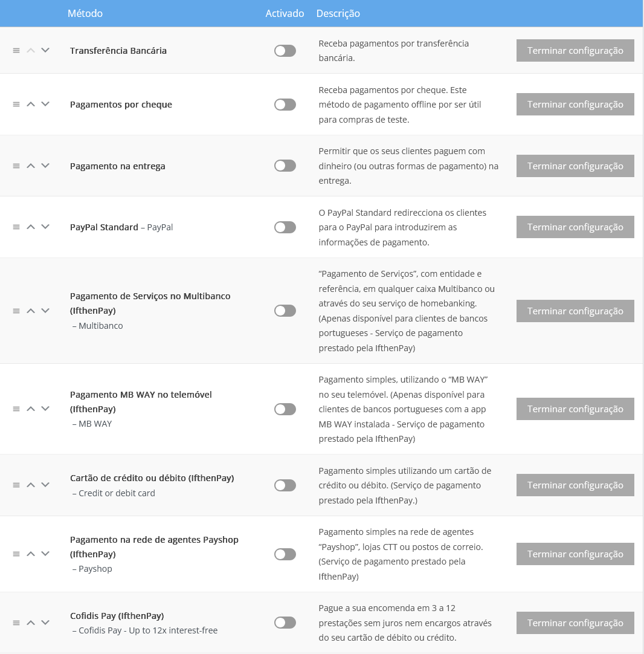Click the up arrow for Cartão de crédito ou débito
This screenshot has height=654, width=644.
coord(30,485)
